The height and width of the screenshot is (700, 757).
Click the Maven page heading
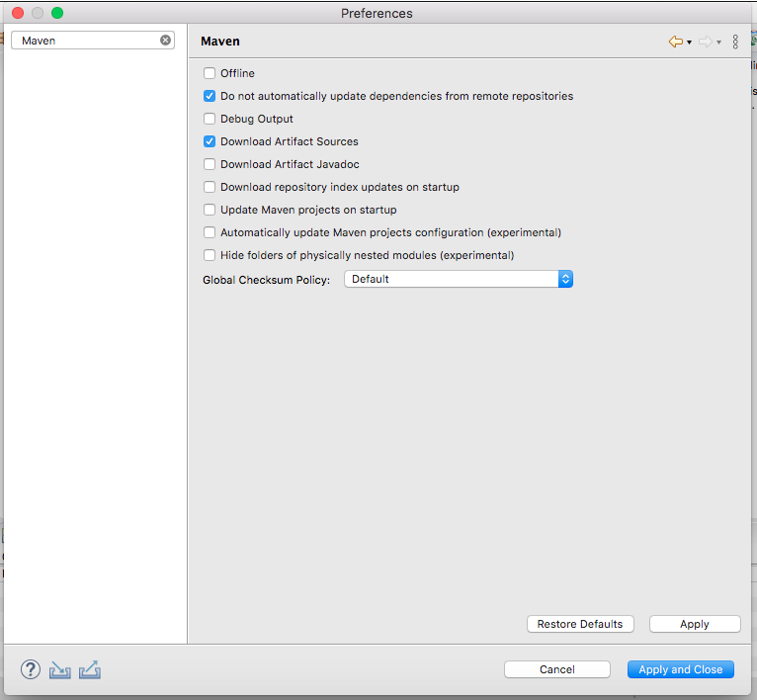coord(220,42)
